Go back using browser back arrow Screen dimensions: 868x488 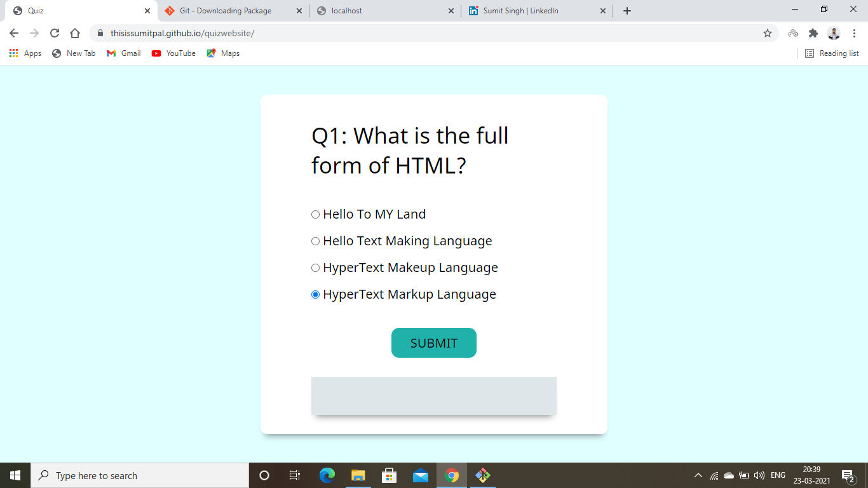[x=14, y=33]
